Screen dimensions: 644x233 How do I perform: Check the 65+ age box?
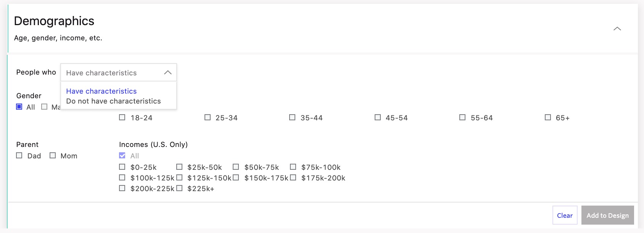coord(548,117)
